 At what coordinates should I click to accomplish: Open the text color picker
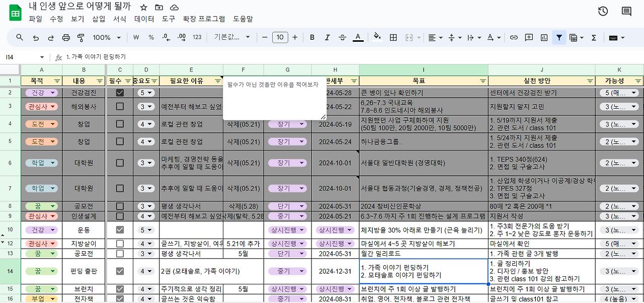pyautogui.click(x=358, y=37)
